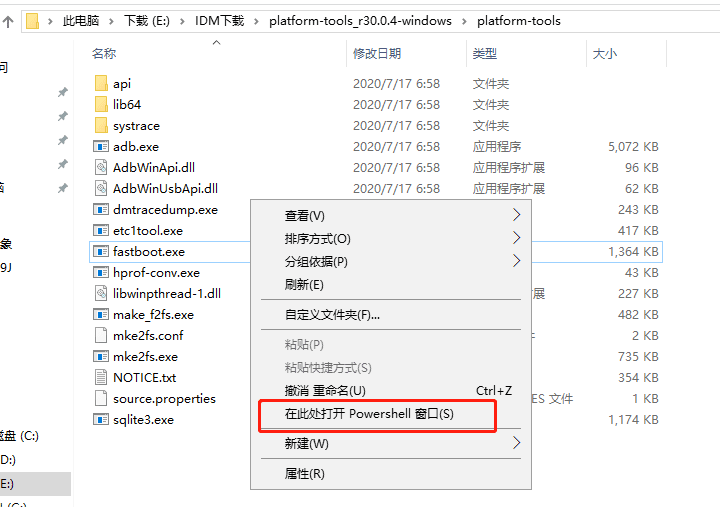Image resolution: width=720 pixels, height=507 pixels.
Task: Click the NOTICE.txt text file icon
Action: 100,378
